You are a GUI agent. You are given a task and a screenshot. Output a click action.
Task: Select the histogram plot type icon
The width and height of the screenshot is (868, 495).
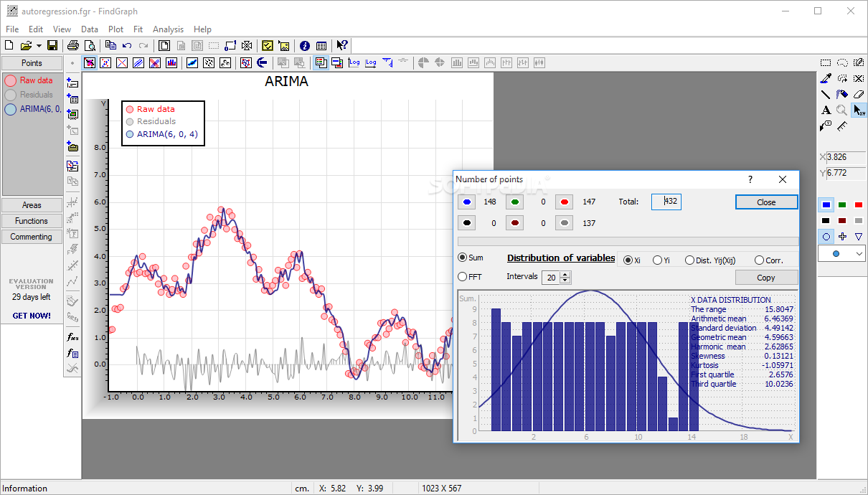(x=171, y=63)
